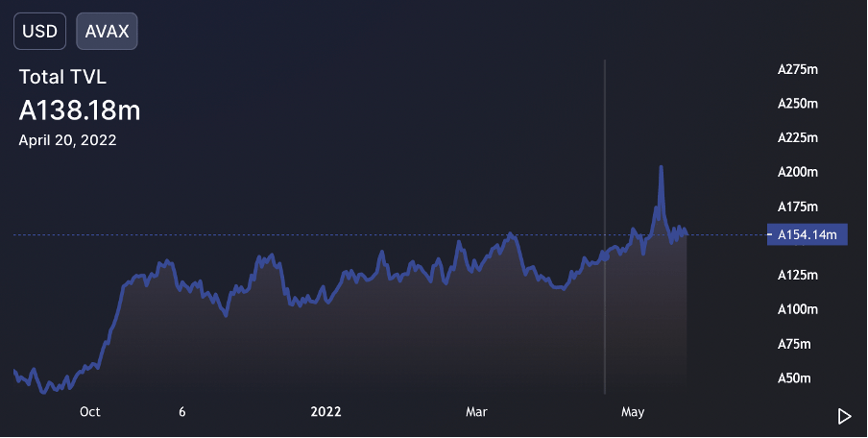
Task: Click the 2022 time axis label
Action: point(326,411)
